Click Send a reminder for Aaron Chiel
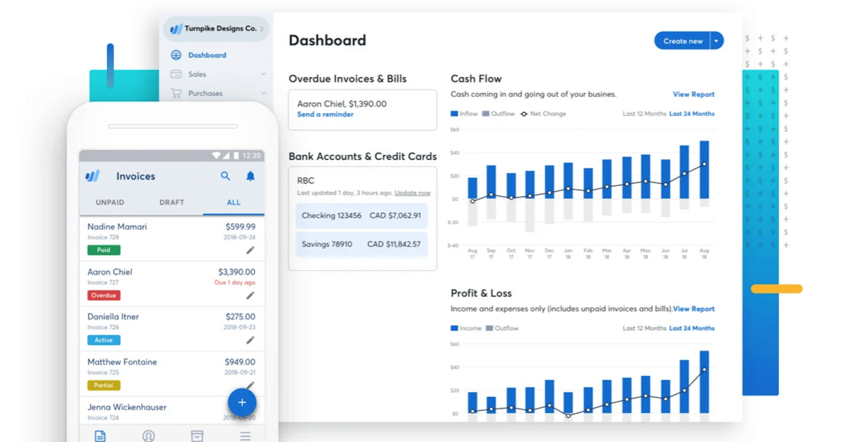 point(325,114)
